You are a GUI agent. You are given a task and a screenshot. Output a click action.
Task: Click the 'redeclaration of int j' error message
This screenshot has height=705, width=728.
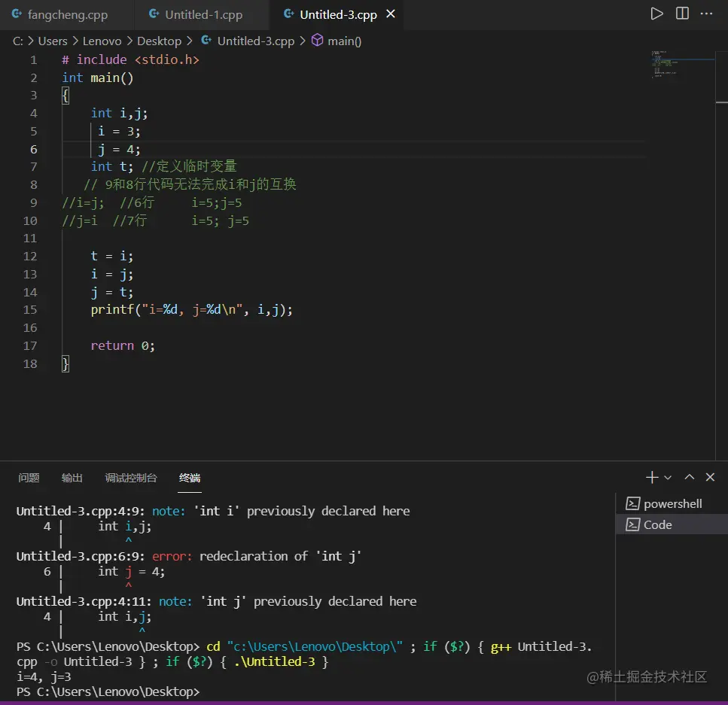(x=280, y=556)
